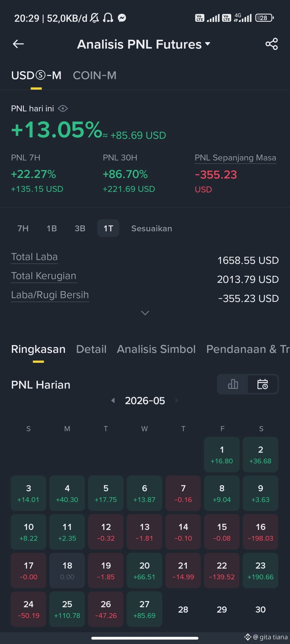Screen dimensions: 290x644
Task: Tap the headphone status icon
Action: pos(108,18)
